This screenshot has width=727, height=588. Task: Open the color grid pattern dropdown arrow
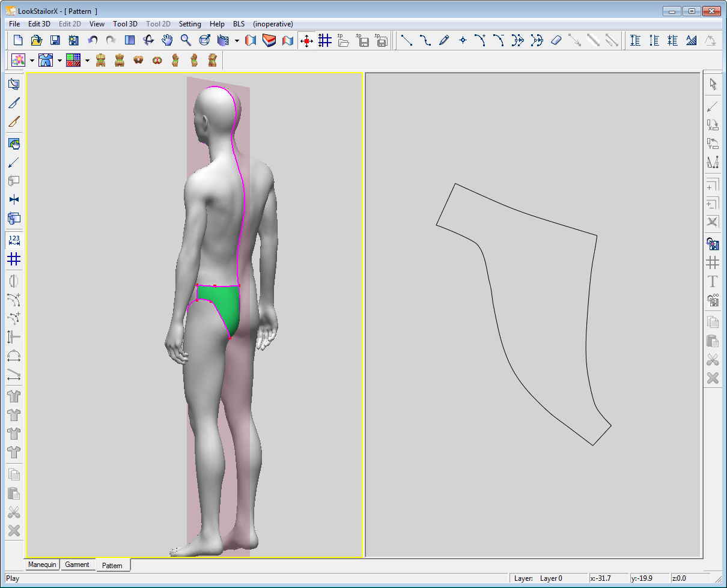(x=87, y=60)
